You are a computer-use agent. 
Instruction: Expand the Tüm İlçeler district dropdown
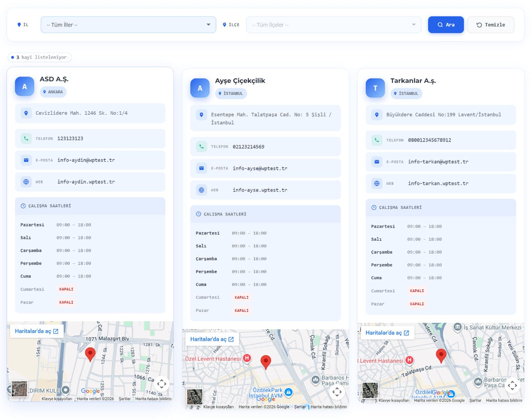(333, 25)
